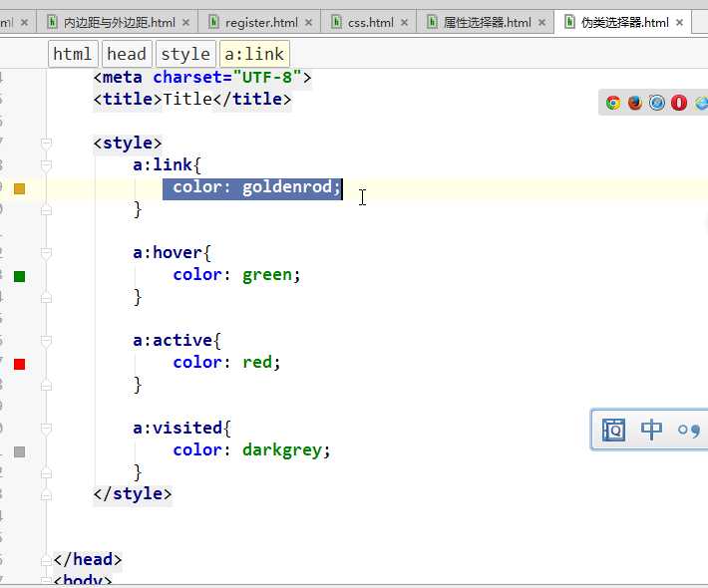The width and height of the screenshot is (708, 588).
Task: Click the meta charset UTF-8 value
Action: (x=267, y=77)
